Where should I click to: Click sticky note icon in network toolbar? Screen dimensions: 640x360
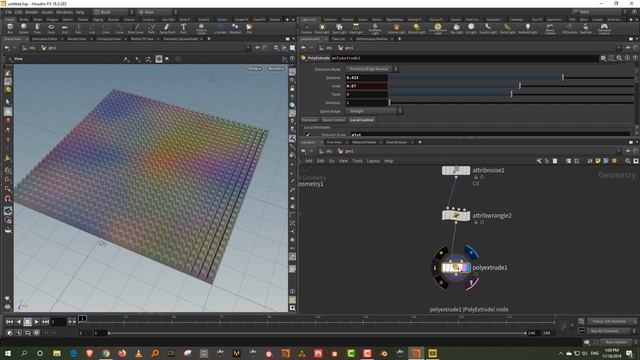[598, 161]
